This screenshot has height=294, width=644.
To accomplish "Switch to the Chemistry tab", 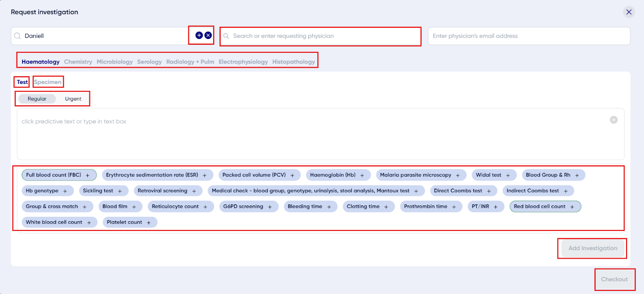I will pyautogui.click(x=78, y=62).
